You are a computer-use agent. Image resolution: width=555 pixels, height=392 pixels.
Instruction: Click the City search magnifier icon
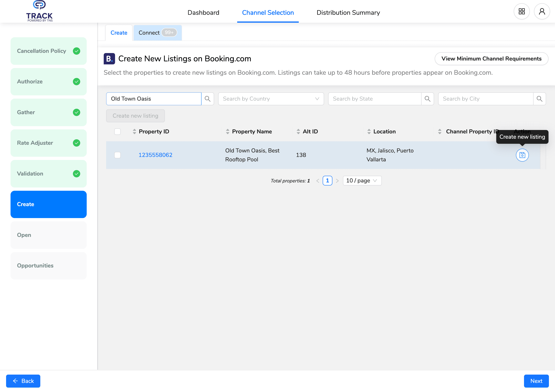[x=540, y=99]
